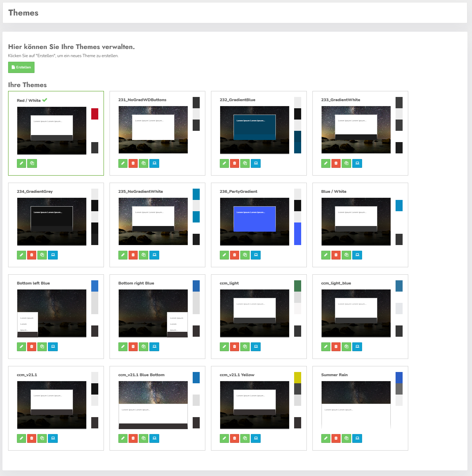Preview the ccm_light theme
Viewport: 472px width, 476px height.
coord(256,347)
